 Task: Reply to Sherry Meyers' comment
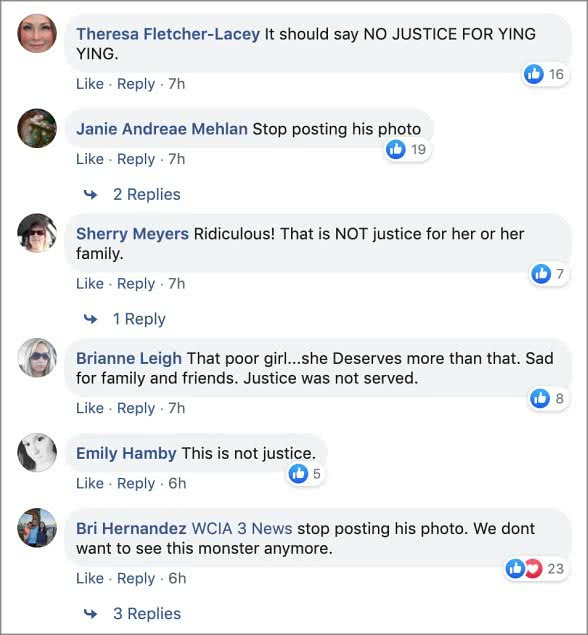click(x=136, y=284)
